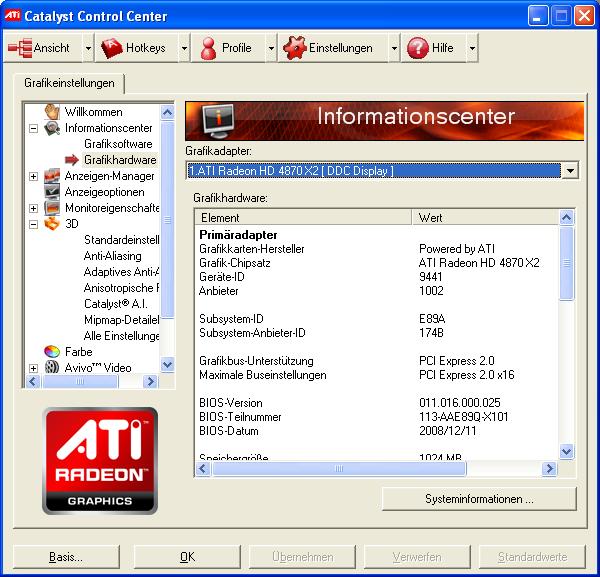Select Anisotropische Filterung tree item
The image size is (600, 577).
pyautogui.click(x=121, y=288)
